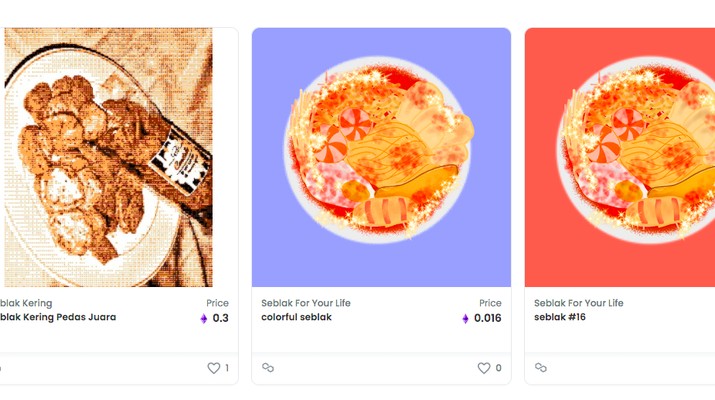Favorite the colorful seblak NFT with heart

coord(484,368)
